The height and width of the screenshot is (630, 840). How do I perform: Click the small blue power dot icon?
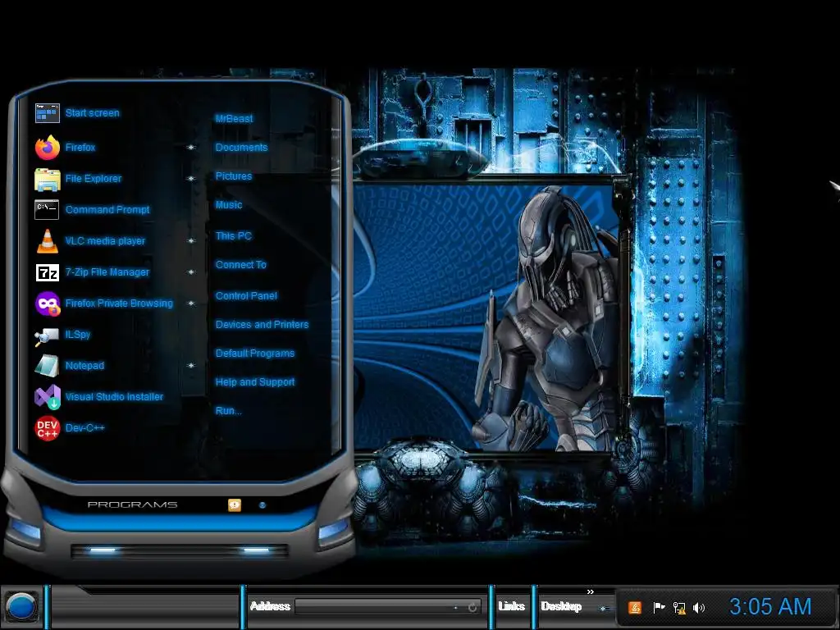pos(262,505)
